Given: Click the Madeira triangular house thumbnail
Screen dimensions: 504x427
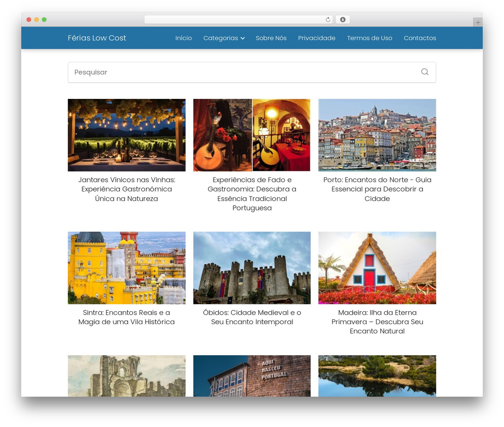Looking at the screenshot, I should tap(377, 268).
